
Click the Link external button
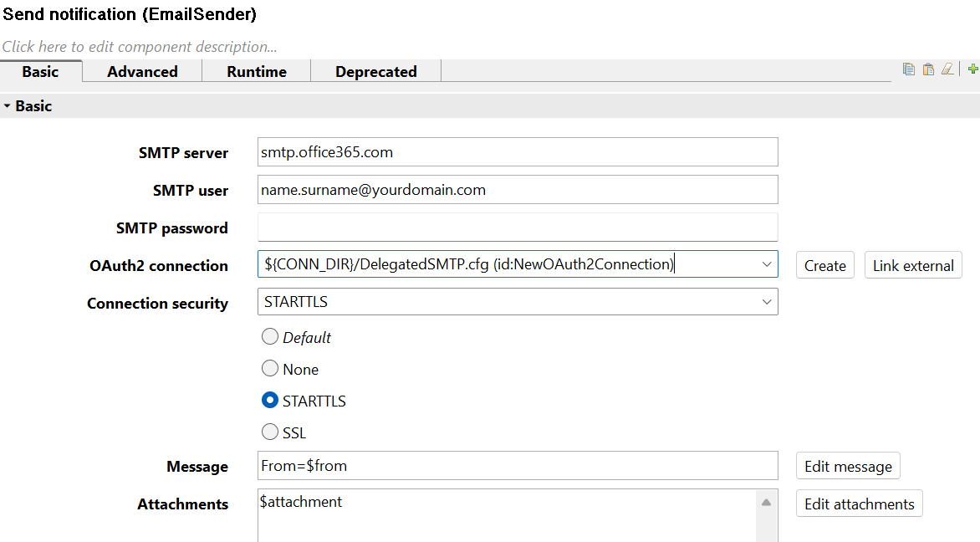pyautogui.click(x=912, y=265)
